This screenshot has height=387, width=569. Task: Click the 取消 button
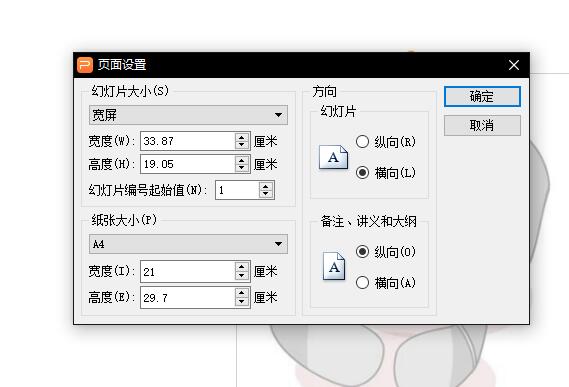click(482, 126)
